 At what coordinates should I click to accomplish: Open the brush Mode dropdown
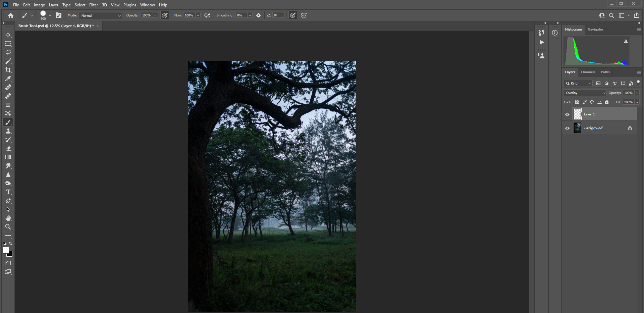[100, 15]
